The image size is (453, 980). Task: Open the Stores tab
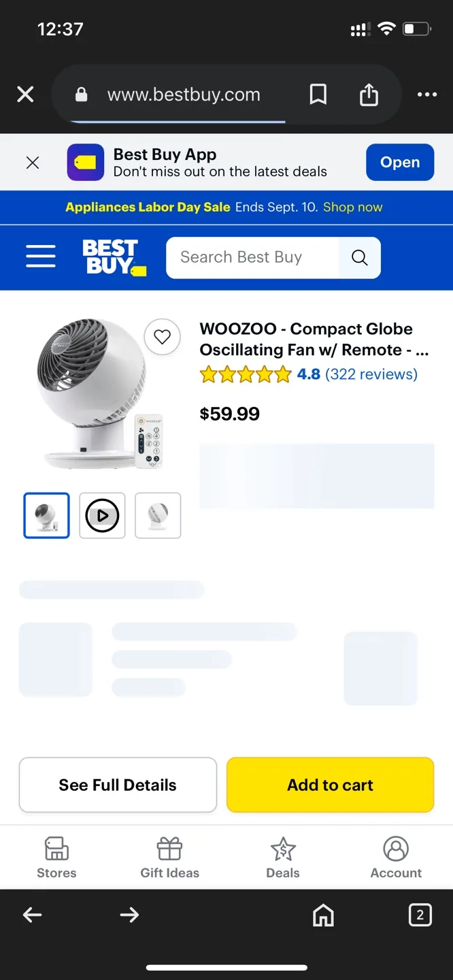click(x=56, y=857)
